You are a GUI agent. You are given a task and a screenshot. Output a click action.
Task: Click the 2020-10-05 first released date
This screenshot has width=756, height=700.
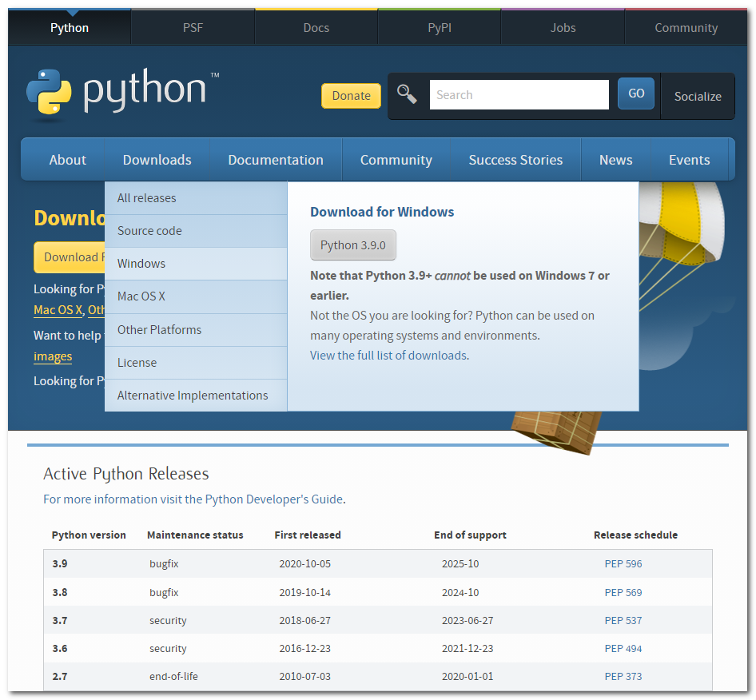[304, 563]
